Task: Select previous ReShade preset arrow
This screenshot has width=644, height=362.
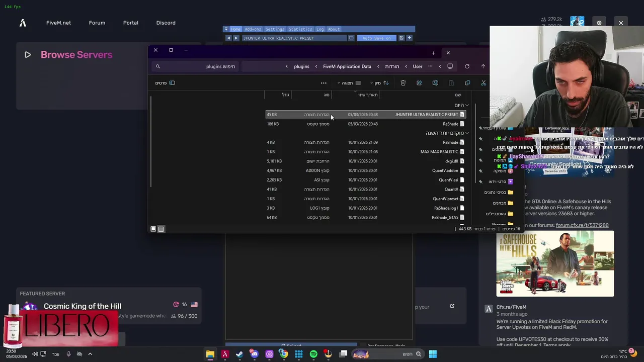Action: tap(228, 38)
